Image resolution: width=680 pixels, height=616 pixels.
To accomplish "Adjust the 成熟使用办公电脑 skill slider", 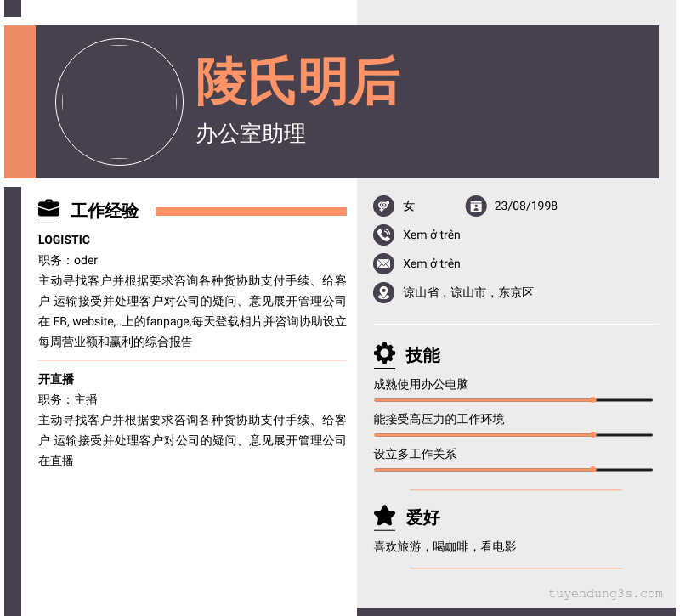I will [x=513, y=400].
